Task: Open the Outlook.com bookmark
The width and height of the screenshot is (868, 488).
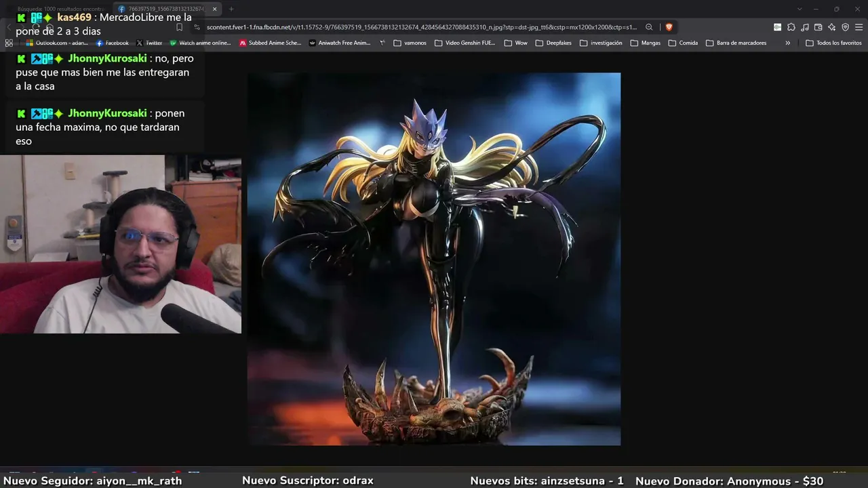Action: click(x=57, y=43)
